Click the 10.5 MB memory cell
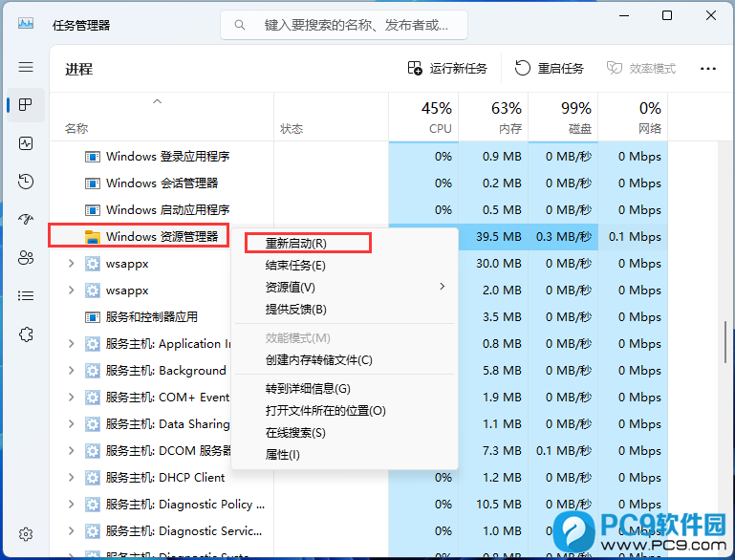Screen dimensions: 735x560 click(493, 504)
